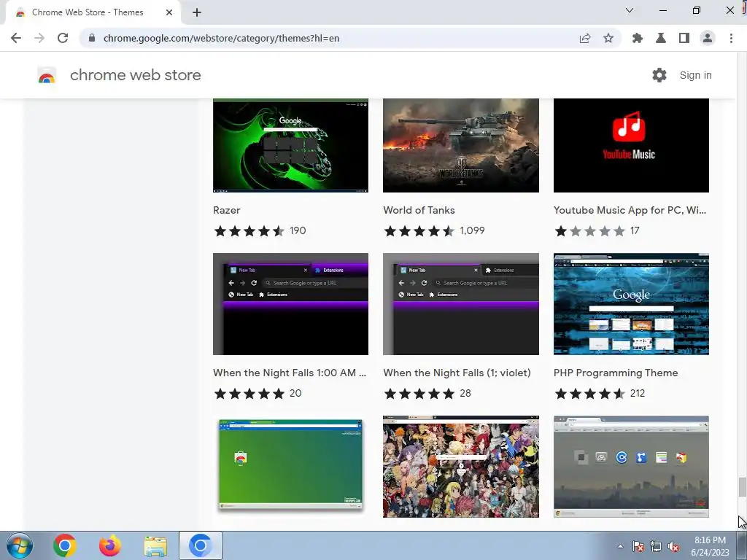Open the Windows Start menu
The height and width of the screenshot is (560, 747).
(20, 545)
